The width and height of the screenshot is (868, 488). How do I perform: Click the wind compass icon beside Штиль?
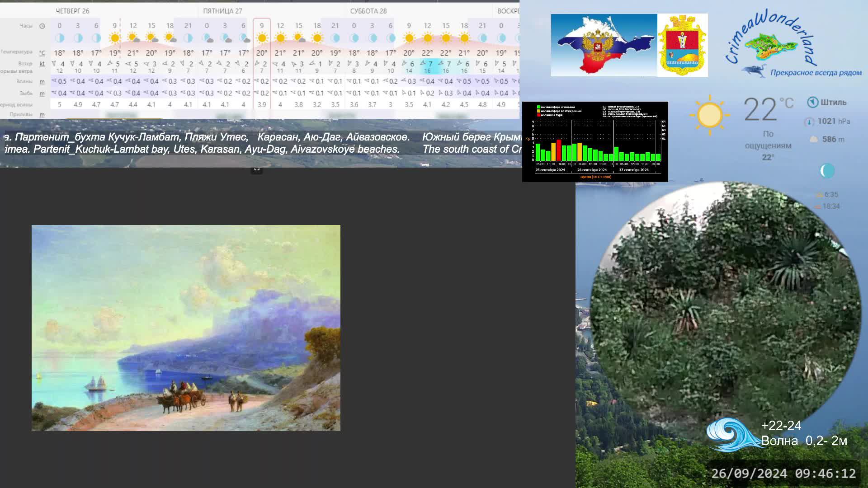tap(812, 102)
